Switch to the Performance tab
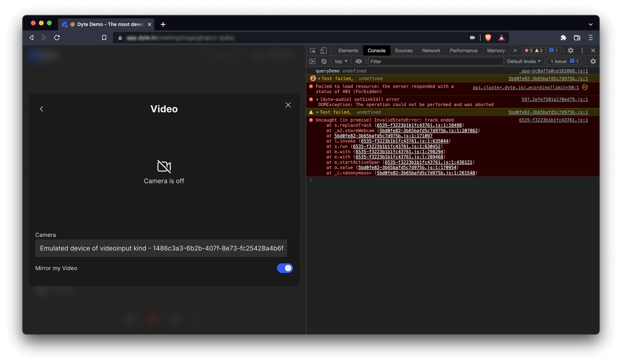The width and height of the screenshot is (622, 364). click(x=463, y=50)
